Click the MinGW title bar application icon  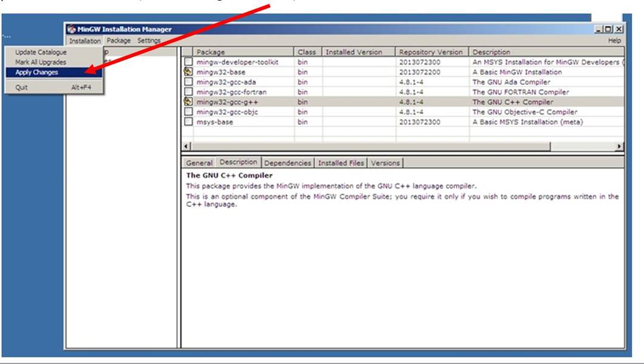tap(72, 29)
